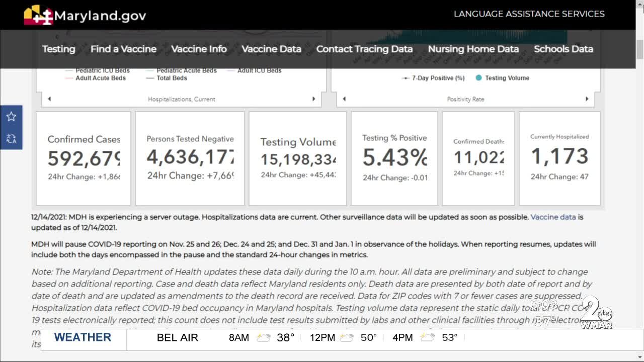The width and height of the screenshot is (644, 362).
Task: Open the Vaccine data link
Action: click(x=553, y=217)
